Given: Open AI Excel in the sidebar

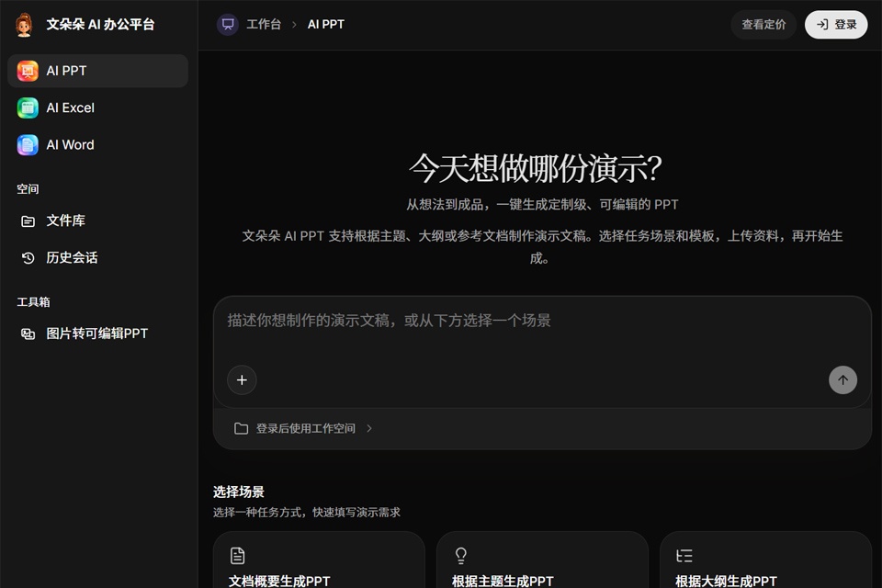Looking at the screenshot, I should pos(98,108).
